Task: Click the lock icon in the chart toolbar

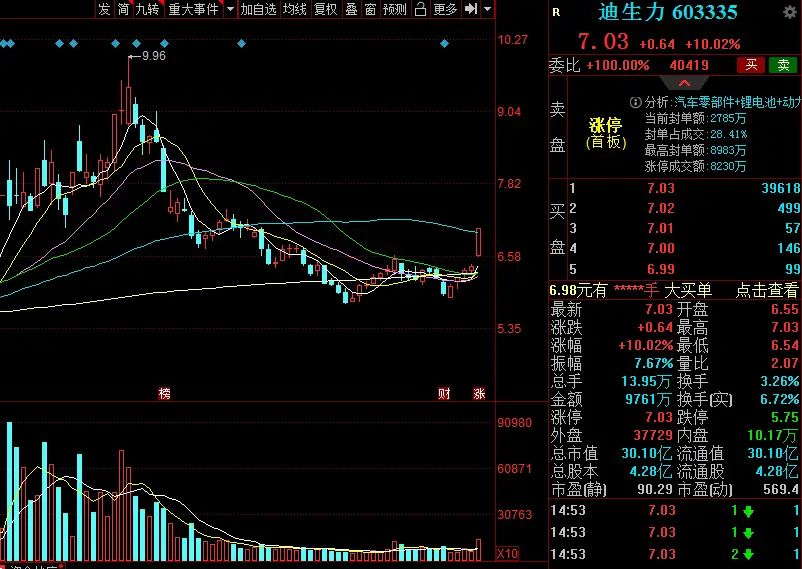Action: [418, 9]
